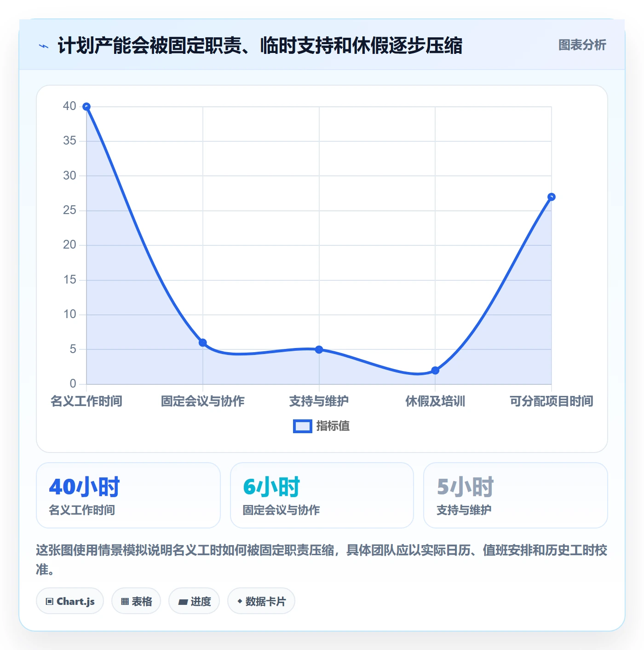Image resolution: width=644 pixels, height=650 pixels.
Task: Click the Chart.js tag chip
Action: [x=70, y=601]
